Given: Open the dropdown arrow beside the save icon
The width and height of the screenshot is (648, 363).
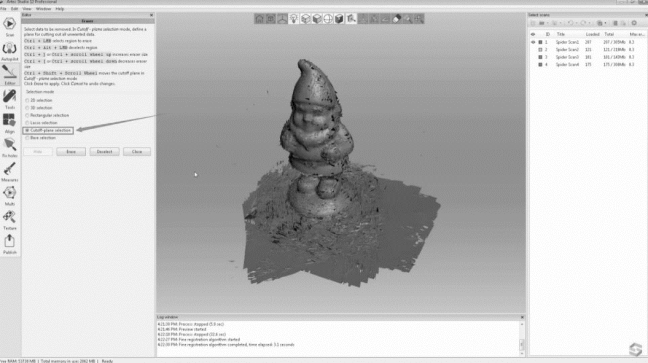Looking at the screenshot, I should click(x=605, y=23).
